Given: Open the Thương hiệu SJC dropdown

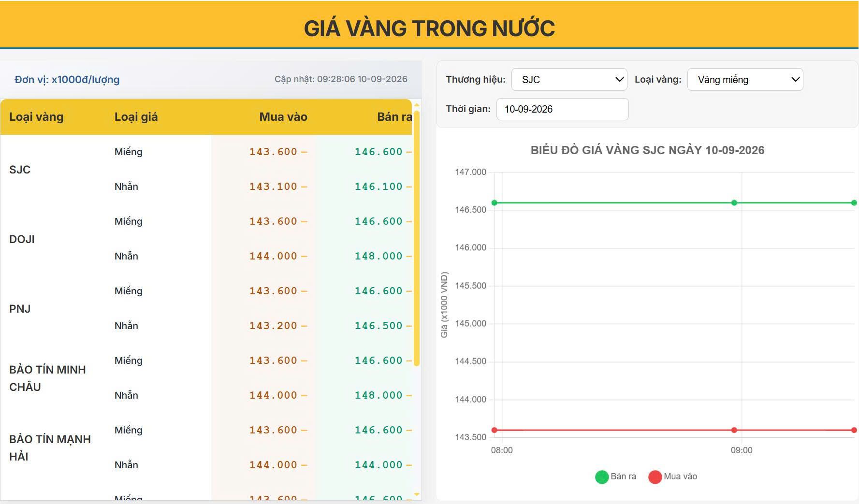Looking at the screenshot, I should click(x=569, y=80).
